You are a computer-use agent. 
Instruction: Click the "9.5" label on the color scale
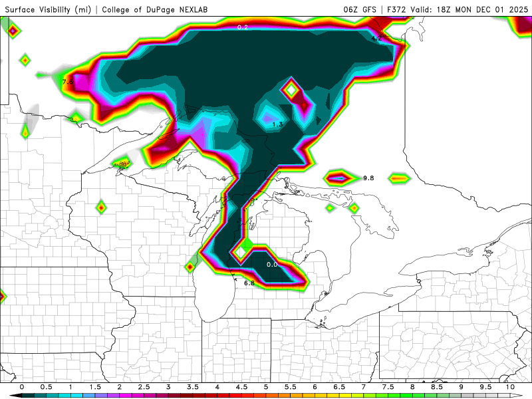486,387
